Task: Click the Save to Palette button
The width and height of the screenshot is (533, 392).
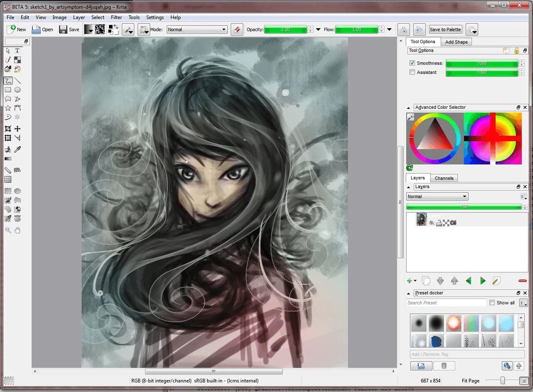Action: [445, 29]
